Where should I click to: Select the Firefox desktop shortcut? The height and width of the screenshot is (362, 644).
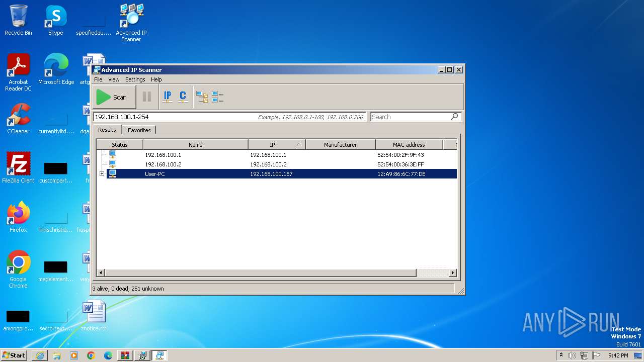(x=18, y=217)
